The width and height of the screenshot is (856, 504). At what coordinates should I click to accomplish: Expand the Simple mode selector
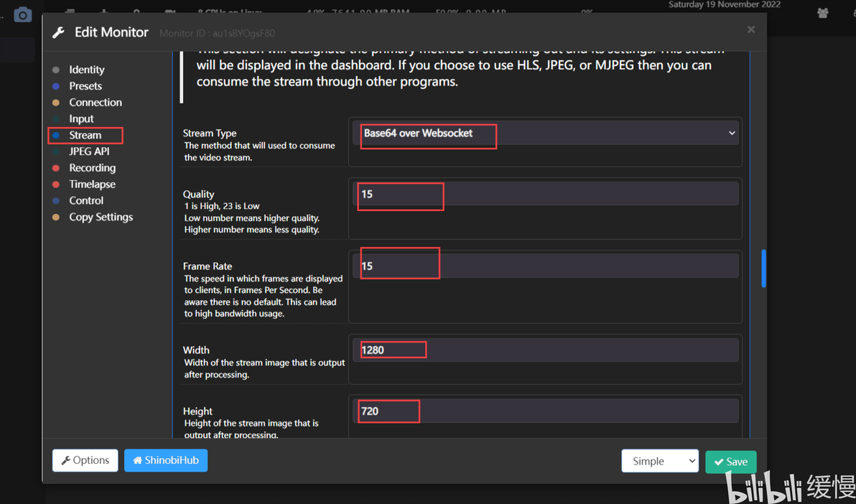pyautogui.click(x=660, y=461)
